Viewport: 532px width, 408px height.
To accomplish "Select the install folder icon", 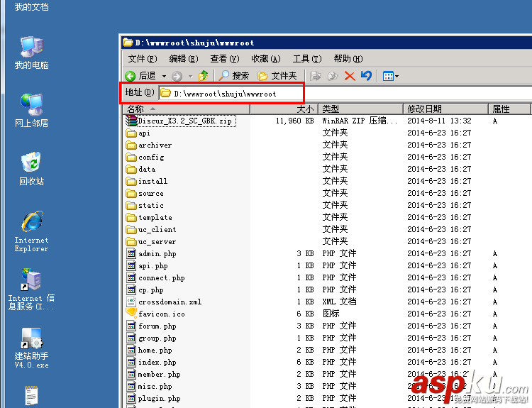I will (131, 181).
